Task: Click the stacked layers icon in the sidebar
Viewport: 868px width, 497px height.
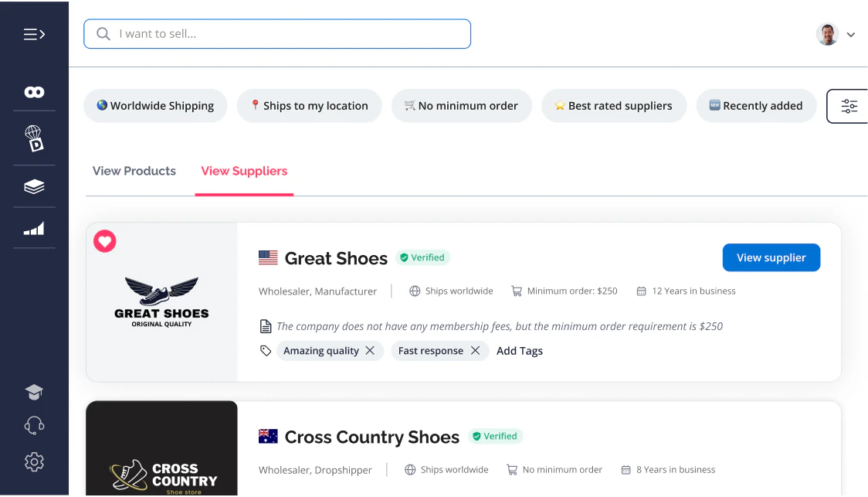Action: point(34,186)
